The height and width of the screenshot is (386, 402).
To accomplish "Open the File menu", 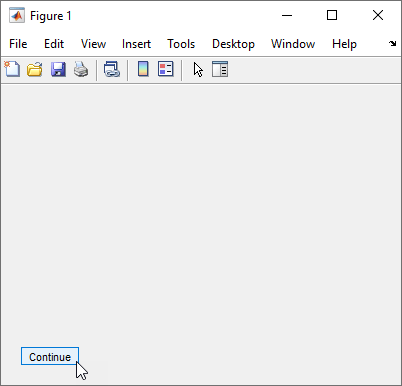I will click(18, 44).
